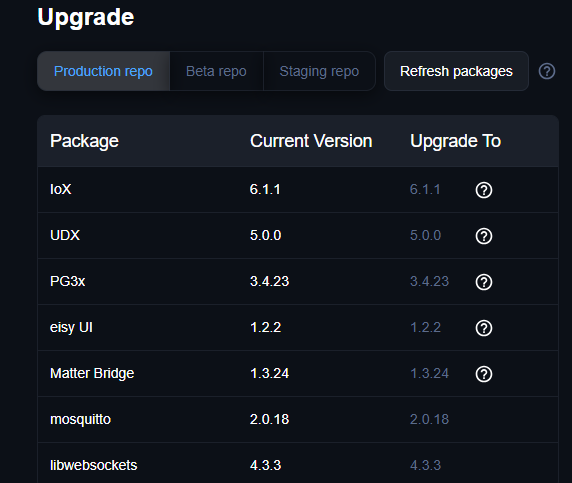Screen dimensions: 572x483
Task: Click the help icon in the PG3x row
Action: pos(484,282)
